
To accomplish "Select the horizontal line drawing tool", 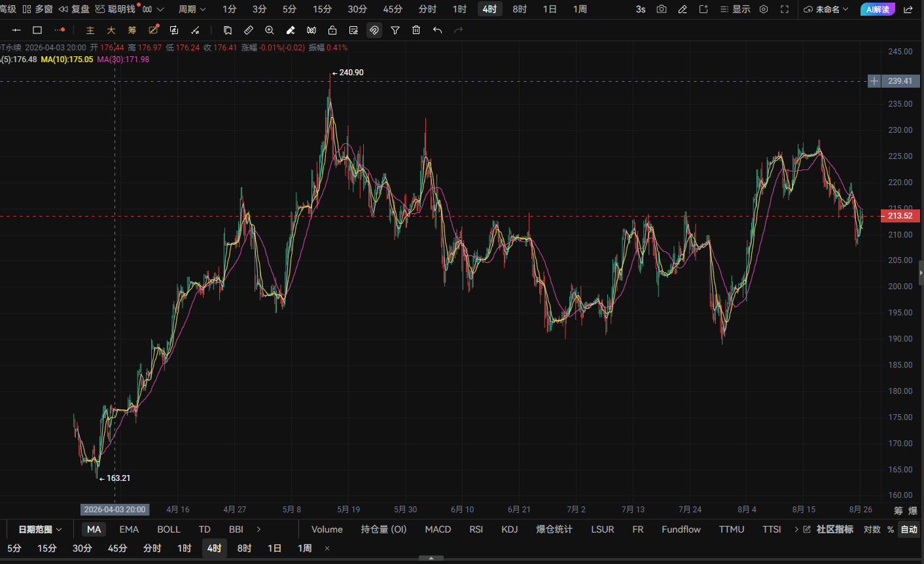I will 16,30.
